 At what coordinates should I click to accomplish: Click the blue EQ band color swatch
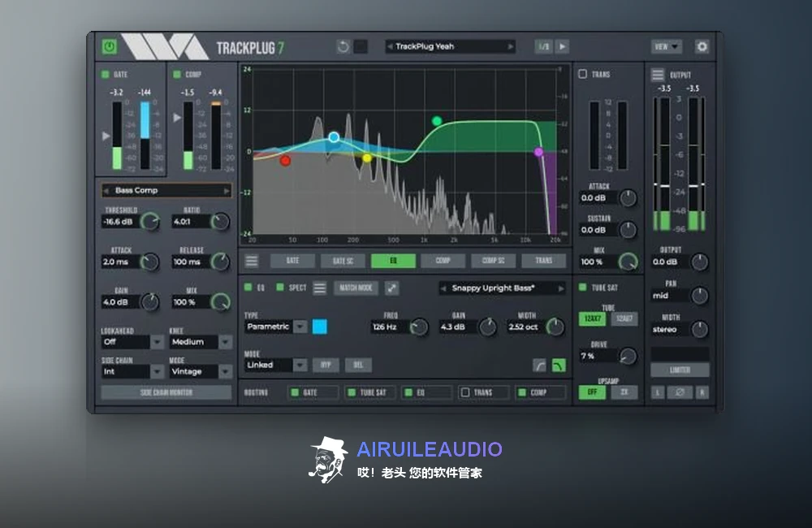coord(319,327)
